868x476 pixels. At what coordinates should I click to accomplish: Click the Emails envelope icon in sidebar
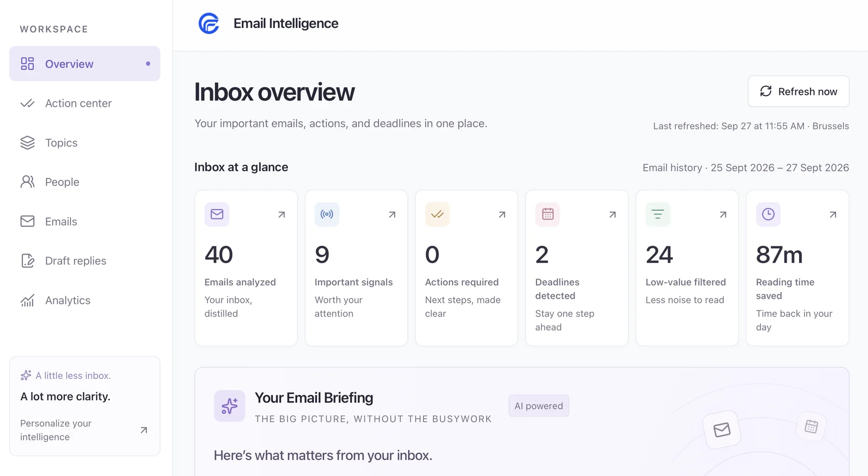tap(27, 221)
